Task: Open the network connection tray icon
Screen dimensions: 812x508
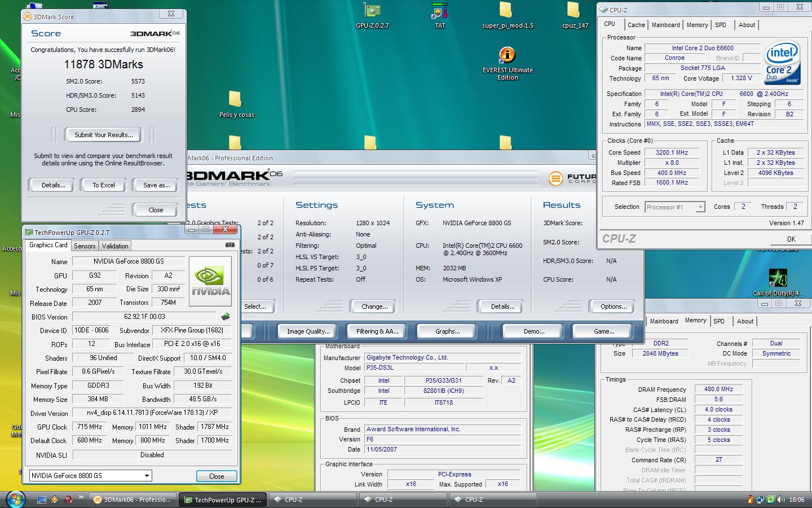Action: [761, 500]
